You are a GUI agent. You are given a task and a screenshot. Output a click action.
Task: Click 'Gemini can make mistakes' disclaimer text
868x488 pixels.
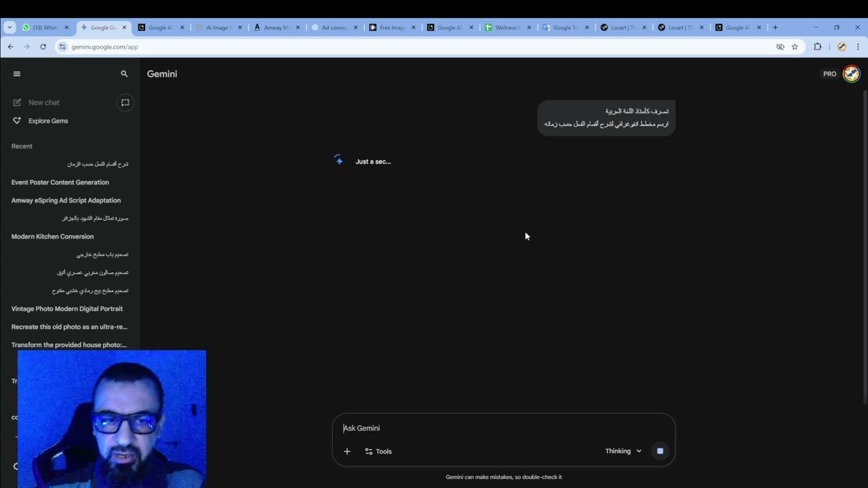pyautogui.click(x=504, y=477)
